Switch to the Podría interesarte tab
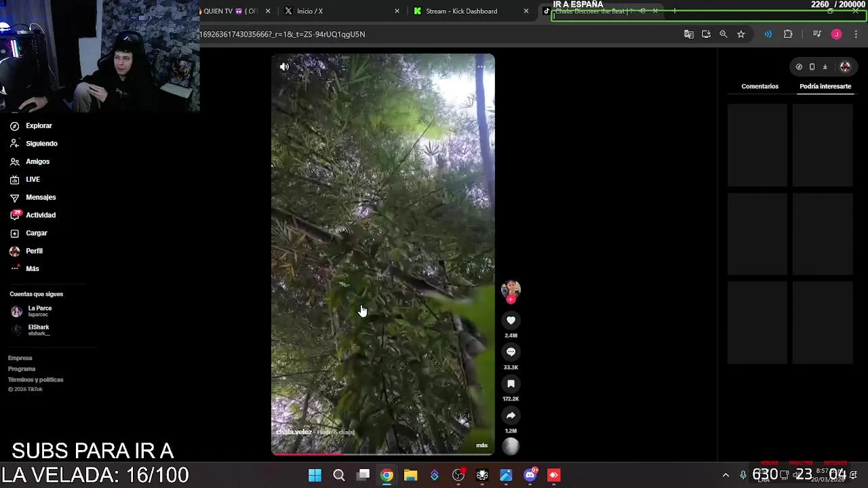868x488 pixels. 825,86
